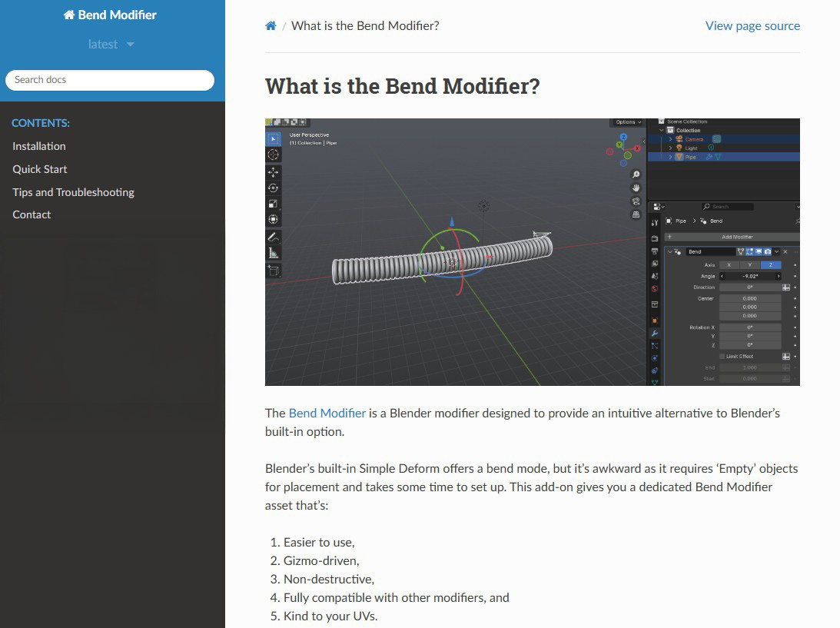840x628 pixels.
Task: Open the Modifiers wrench properties tab
Action: [x=655, y=334]
